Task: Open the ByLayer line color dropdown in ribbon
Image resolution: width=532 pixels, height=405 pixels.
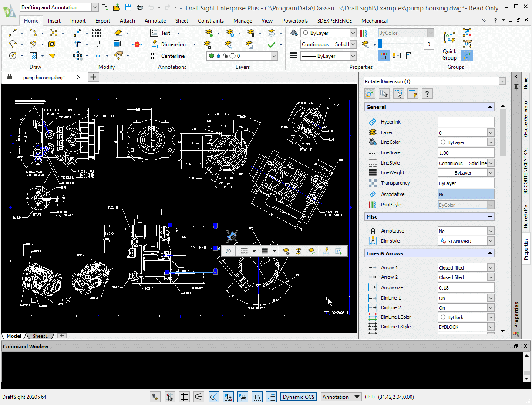Action: [353, 33]
